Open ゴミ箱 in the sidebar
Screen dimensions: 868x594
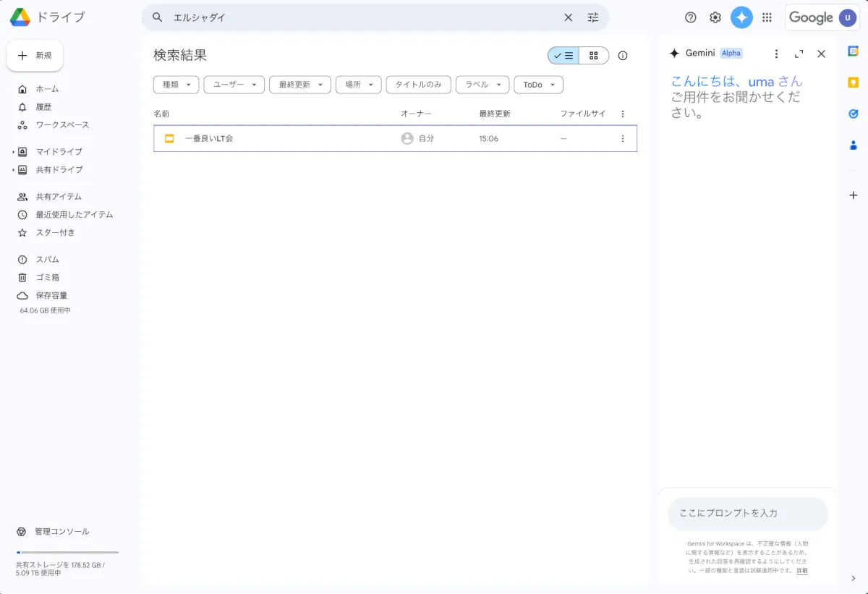click(48, 278)
